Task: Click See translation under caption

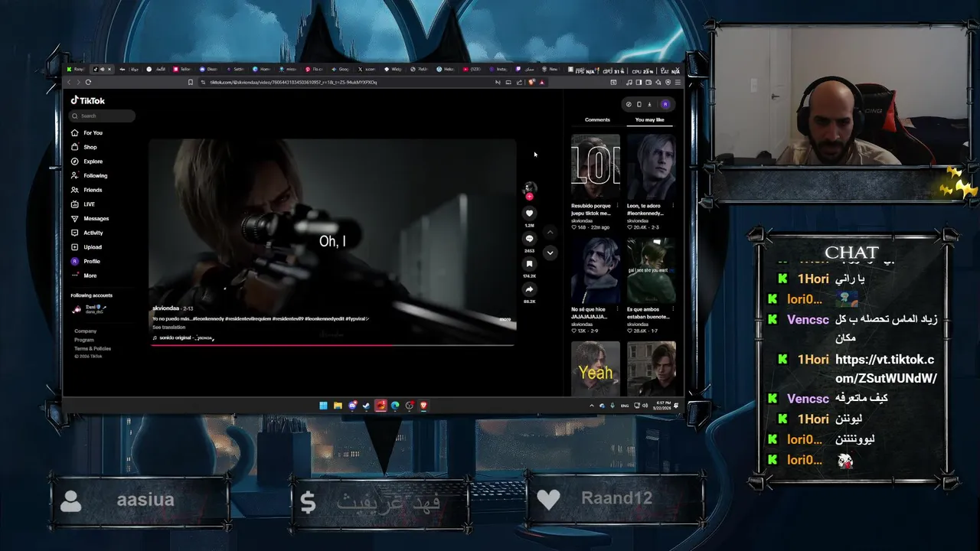Action: [x=168, y=328]
